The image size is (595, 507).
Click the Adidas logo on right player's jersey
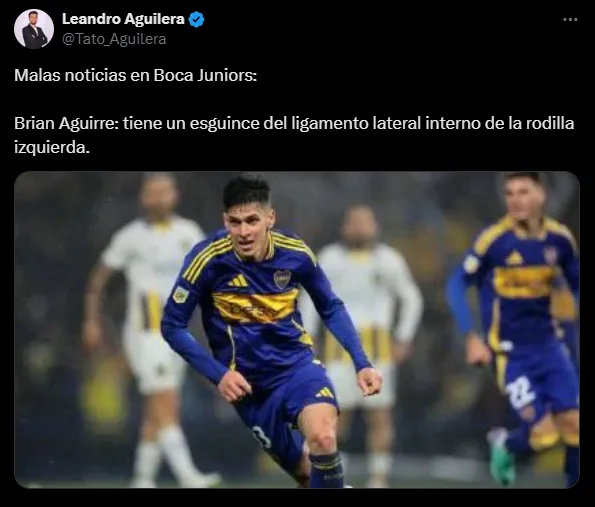coord(514,258)
